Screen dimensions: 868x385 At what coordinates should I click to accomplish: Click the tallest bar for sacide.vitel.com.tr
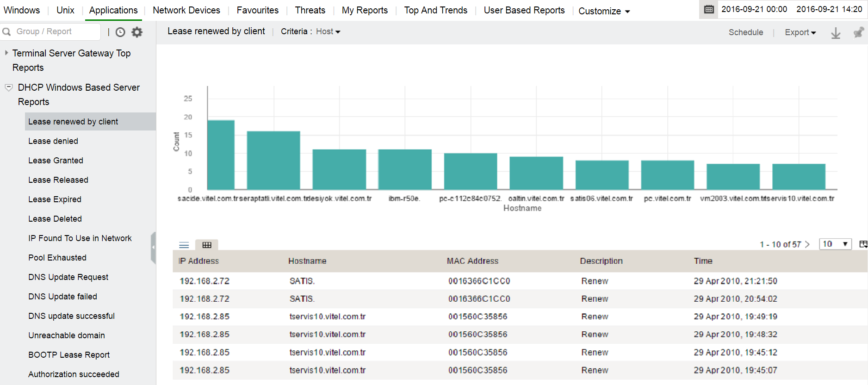(x=221, y=155)
